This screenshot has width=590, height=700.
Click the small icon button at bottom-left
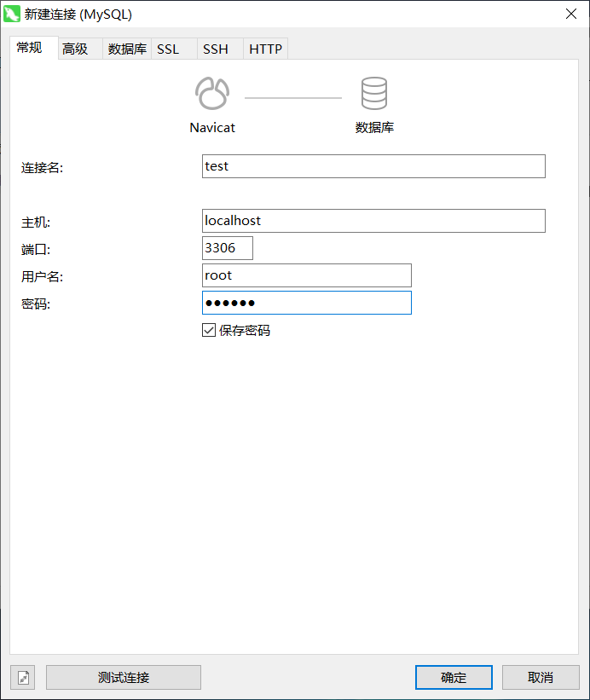pyautogui.click(x=23, y=678)
